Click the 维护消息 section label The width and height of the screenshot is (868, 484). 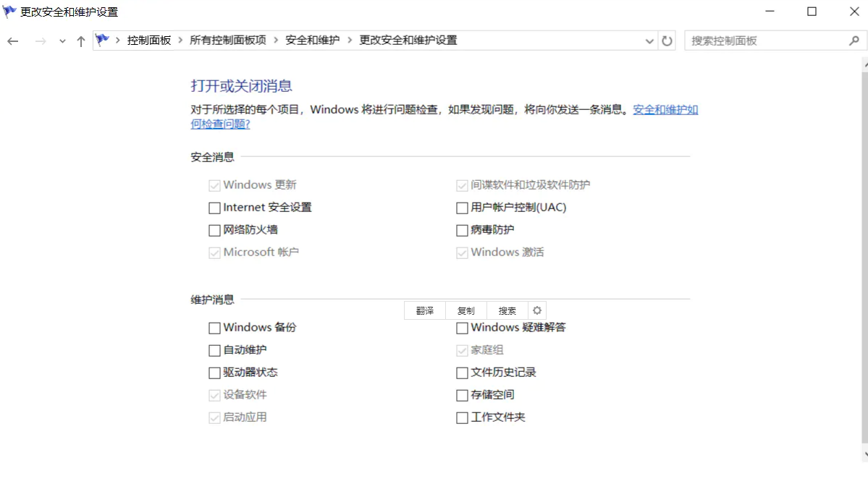point(212,300)
